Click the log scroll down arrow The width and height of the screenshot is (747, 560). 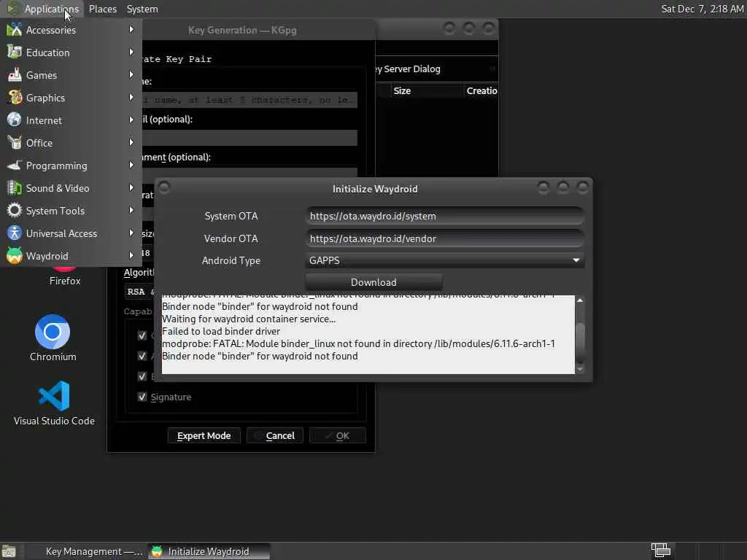tap(580, 369)
